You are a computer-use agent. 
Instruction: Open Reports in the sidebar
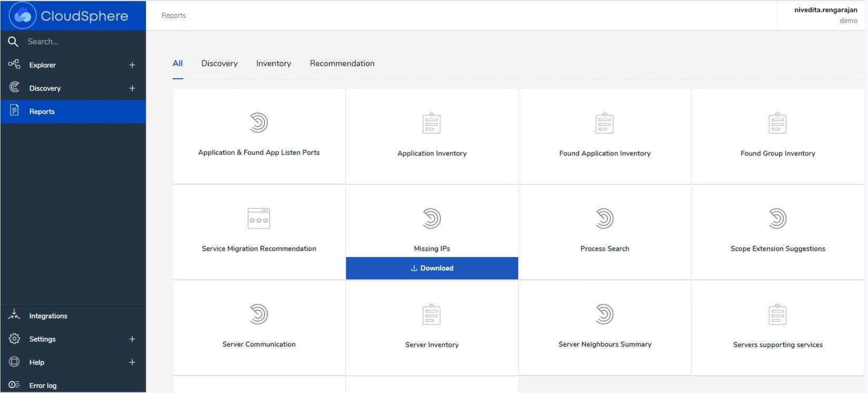pyautogui.click(x=73, y=111)
